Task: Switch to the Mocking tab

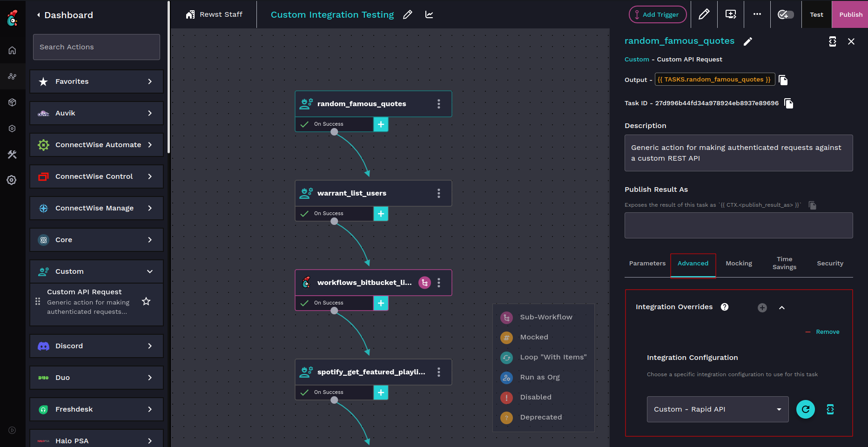Action: pos(739,264)
